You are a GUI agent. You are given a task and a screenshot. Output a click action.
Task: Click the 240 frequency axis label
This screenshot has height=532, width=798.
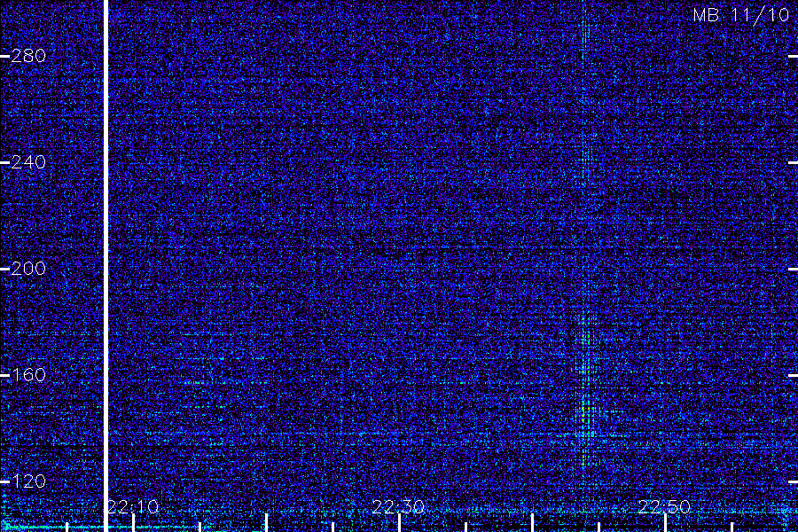(28, 162)
